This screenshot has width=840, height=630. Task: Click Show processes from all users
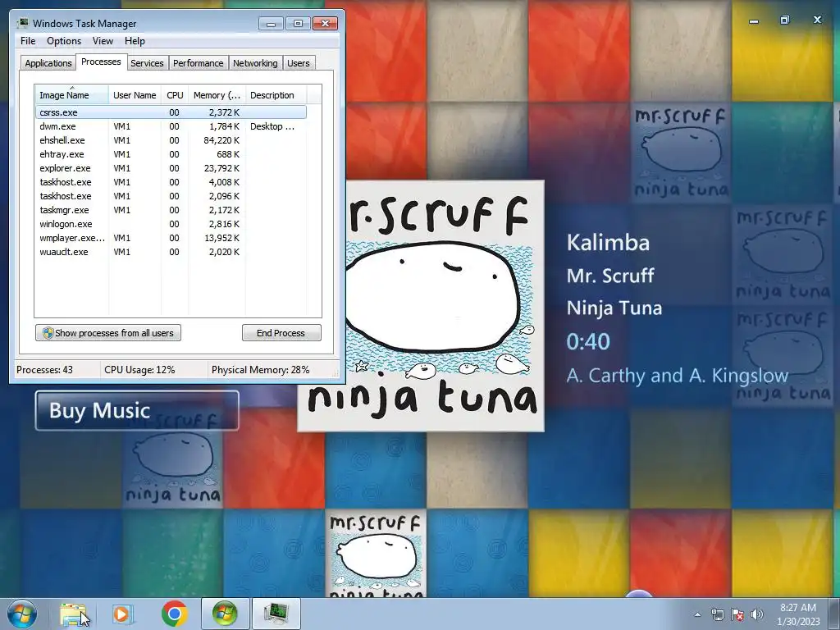point(108,333)
